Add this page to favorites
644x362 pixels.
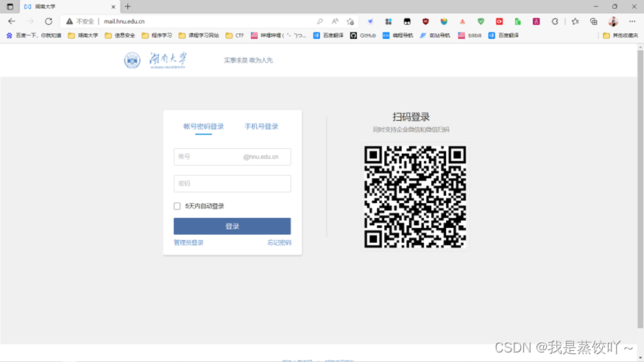350,21
